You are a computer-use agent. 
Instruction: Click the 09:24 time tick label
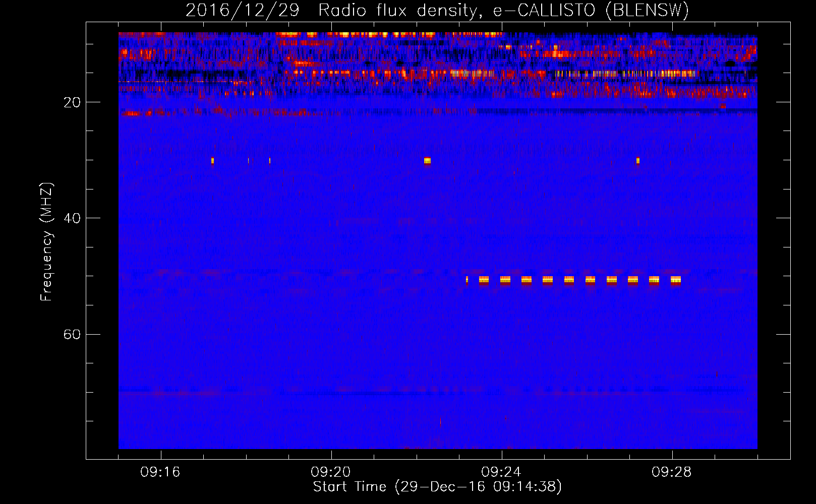pos(501,472)
